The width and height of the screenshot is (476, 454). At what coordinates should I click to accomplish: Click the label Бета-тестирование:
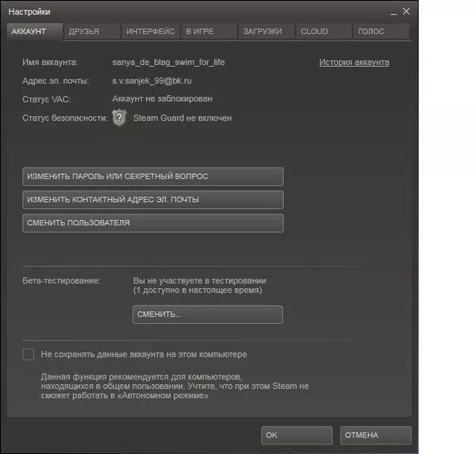click(x=61, y=281)
